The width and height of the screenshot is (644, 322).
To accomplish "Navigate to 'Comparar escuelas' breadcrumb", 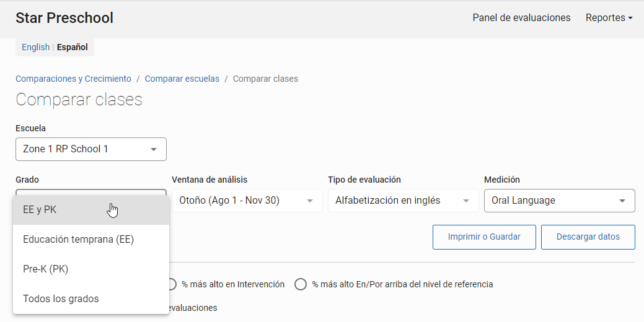I will 182,79.
